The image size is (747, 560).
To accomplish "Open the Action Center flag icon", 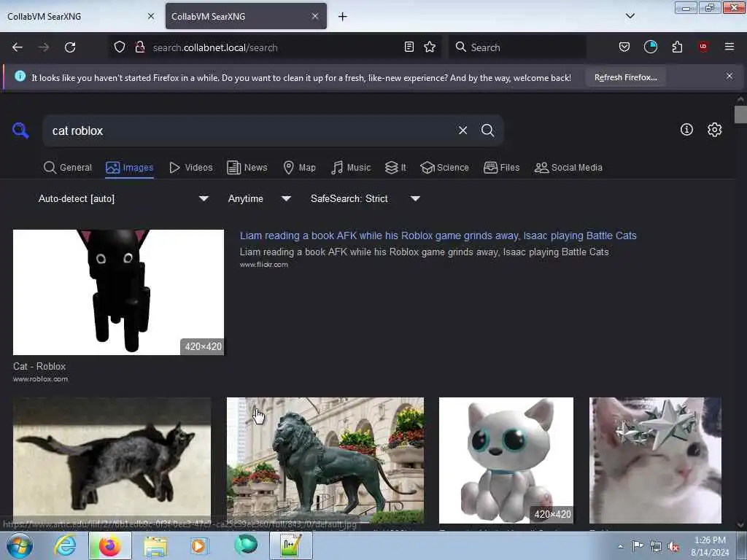I will click(638, 545).
